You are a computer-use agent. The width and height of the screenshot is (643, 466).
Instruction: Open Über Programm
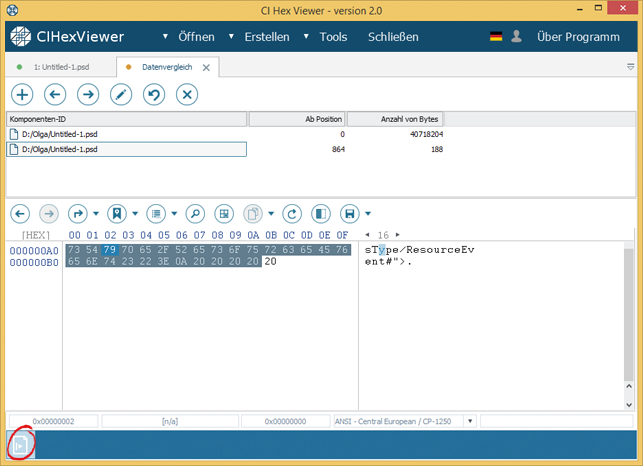point(578,37)
